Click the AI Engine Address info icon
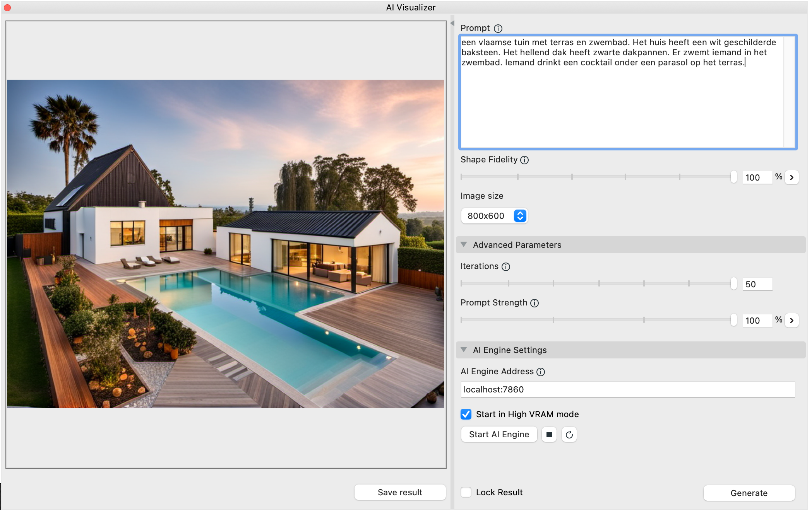This screenshot has height=510, width=812. (541, 372)
